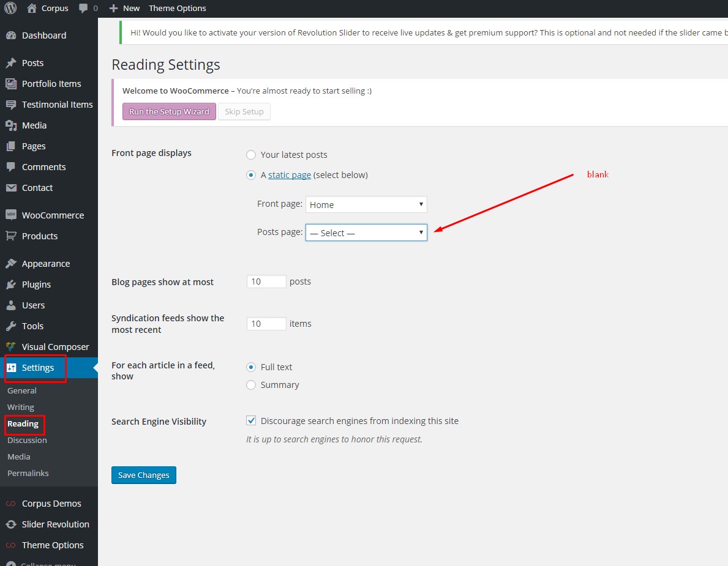This screenshot has height=566, width=728.
Task: Click the Tools wrench icon
Action: click(x=11, y=326)
